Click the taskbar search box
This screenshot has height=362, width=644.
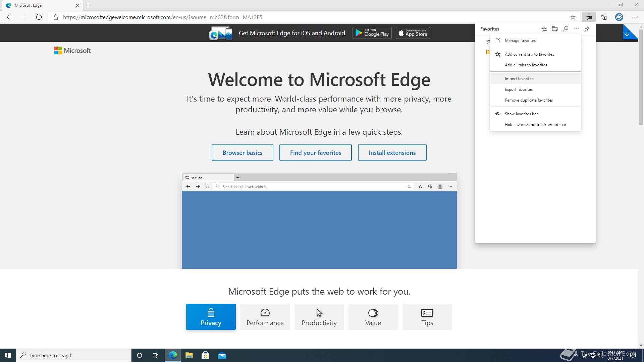pyautogui.click(x=74, y=355)
